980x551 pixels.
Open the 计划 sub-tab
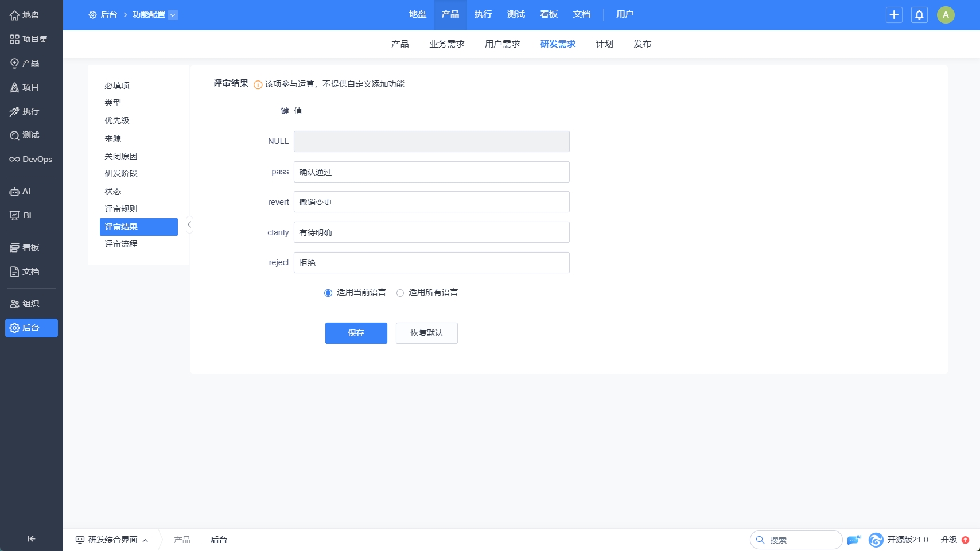[605, 44]
